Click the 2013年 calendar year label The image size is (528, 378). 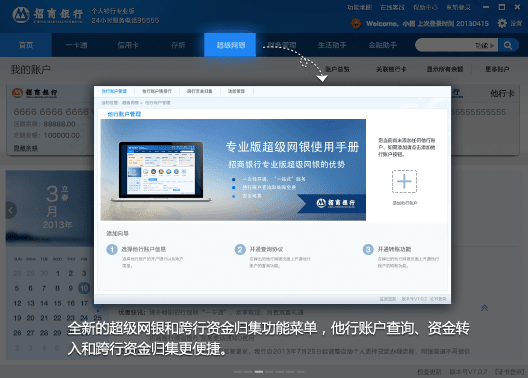pos(57,225)
